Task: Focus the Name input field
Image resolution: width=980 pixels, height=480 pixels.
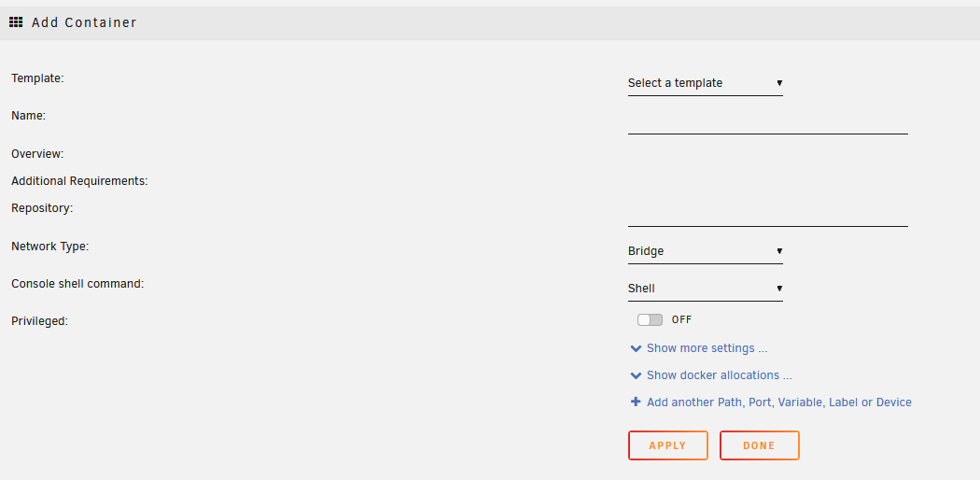Action: [768, 122]
